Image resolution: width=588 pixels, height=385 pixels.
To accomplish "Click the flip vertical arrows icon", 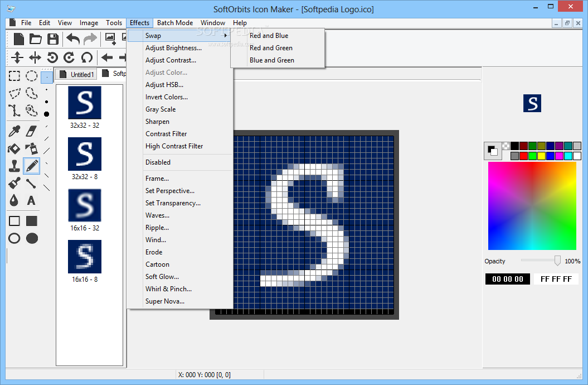I will (x=17, y=57).
